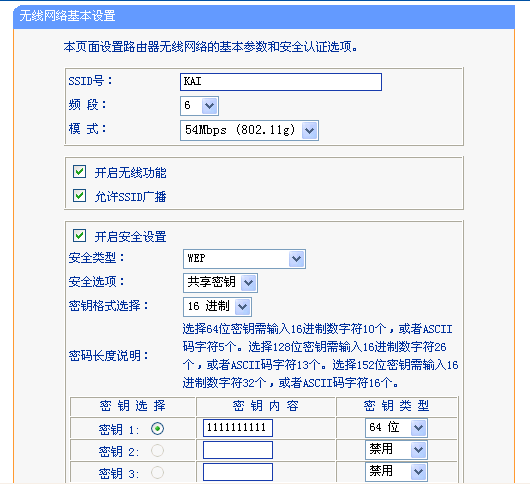The width and height of the screenshot is (530, 485).
Task: Open the 安全类型 dropdown showing WEP
Action: (x=244, y=259)
